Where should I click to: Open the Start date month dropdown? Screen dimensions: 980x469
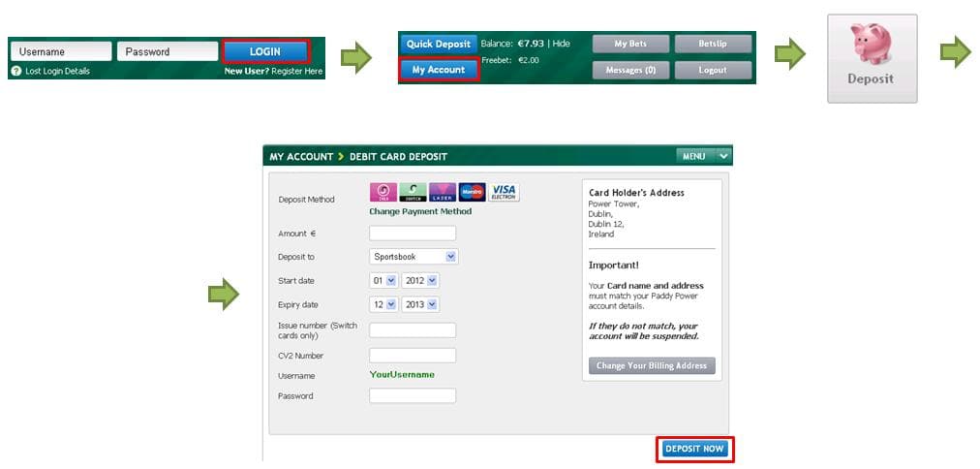point(383,281)
